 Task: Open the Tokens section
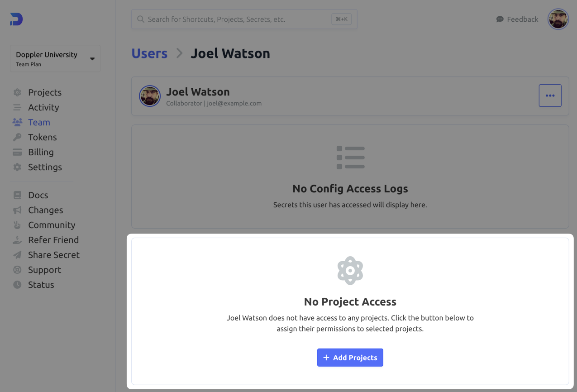tap(43, 137)
